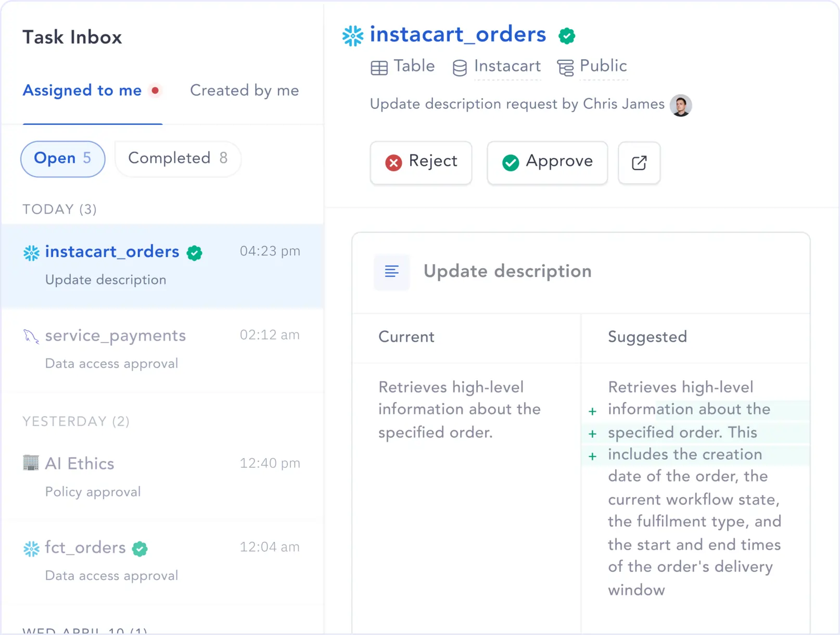This screenshot has width=840, height=635.
Task: Click the Instacart database icon
Action: [460, 68]
